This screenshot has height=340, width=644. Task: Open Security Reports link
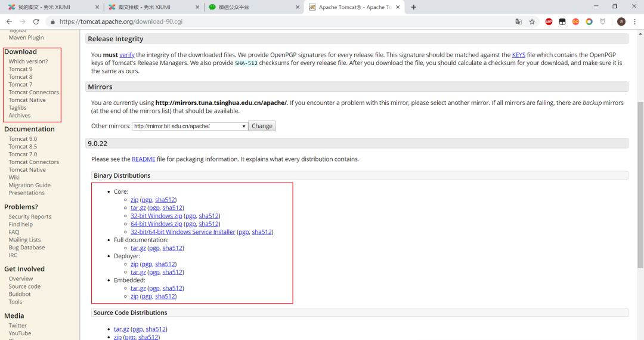[x=30, y=217]
